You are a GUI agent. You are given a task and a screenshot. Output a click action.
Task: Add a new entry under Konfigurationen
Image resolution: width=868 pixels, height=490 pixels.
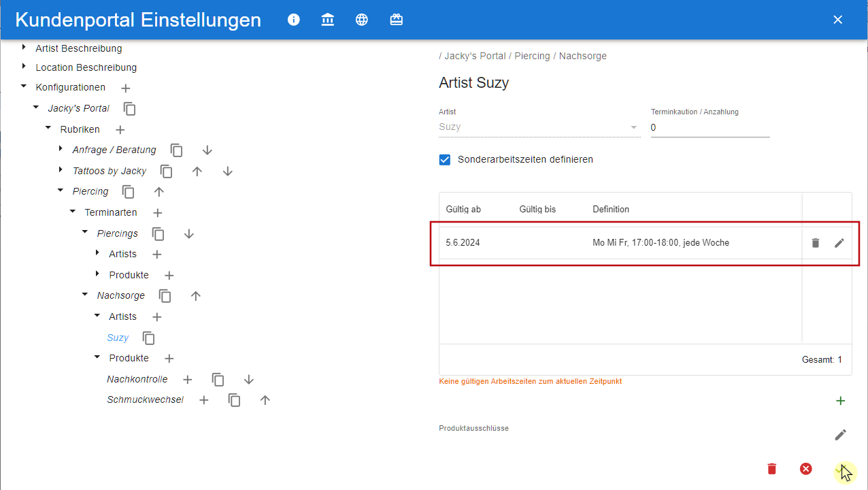pyautogui.click(x=125, y=88)
